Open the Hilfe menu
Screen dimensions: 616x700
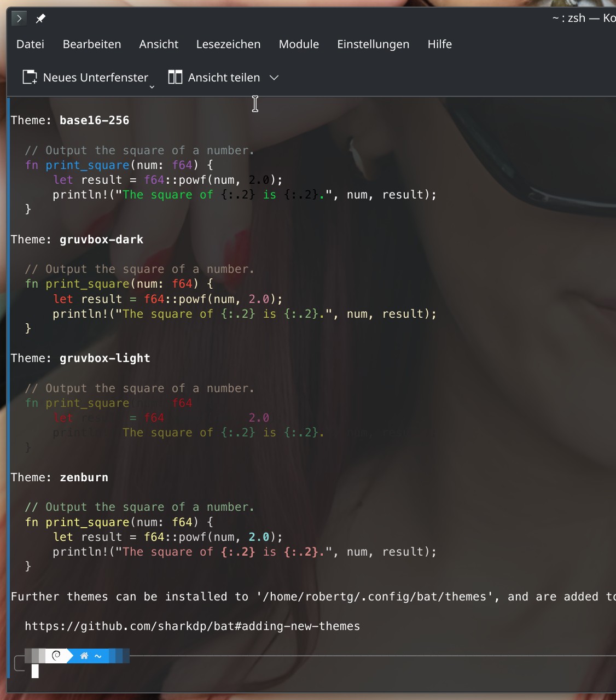click(440, 44)
